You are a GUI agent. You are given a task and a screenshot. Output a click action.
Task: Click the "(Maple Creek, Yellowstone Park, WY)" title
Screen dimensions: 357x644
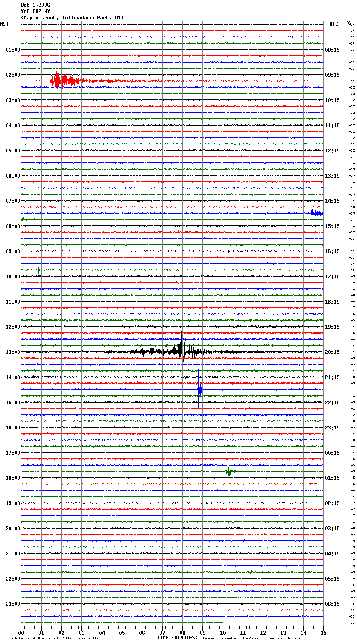tap(72, 18)
